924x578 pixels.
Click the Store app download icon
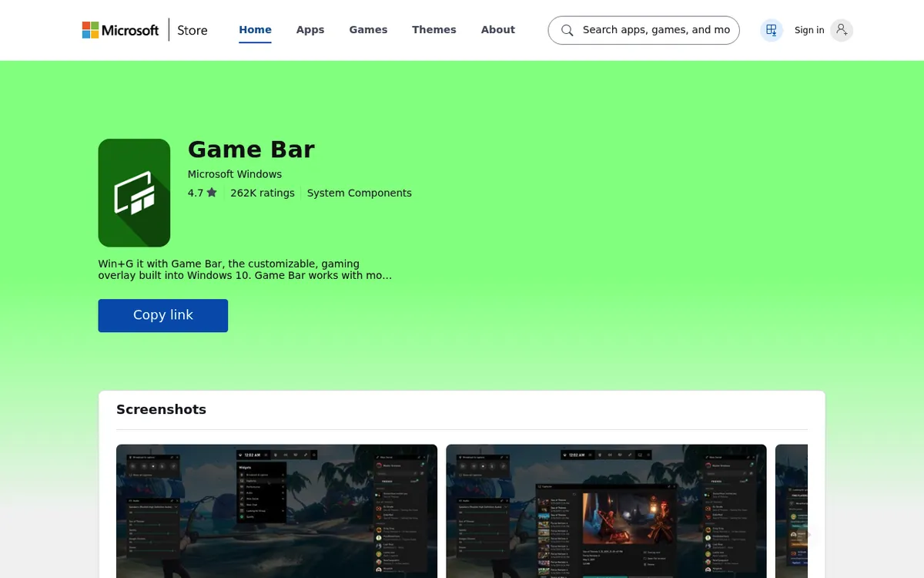[772, 30]
